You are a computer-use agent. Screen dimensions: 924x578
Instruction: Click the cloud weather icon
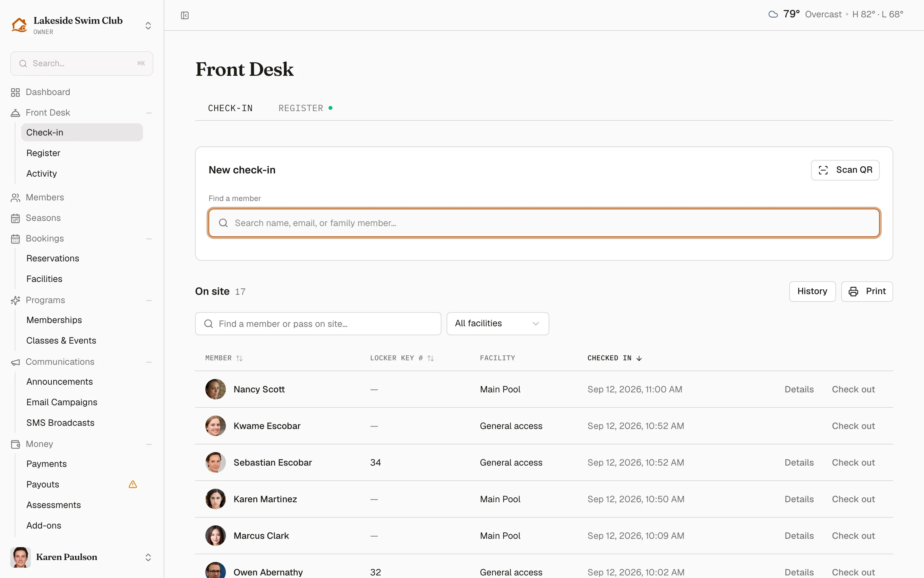pyautogui.click(x=773, y=14)
